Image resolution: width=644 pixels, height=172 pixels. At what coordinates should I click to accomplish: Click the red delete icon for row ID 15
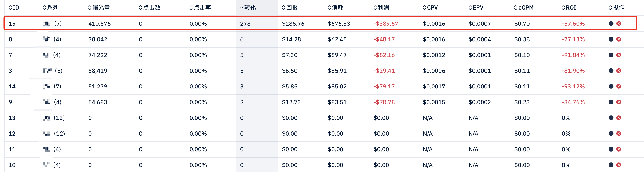click(619, 24)
